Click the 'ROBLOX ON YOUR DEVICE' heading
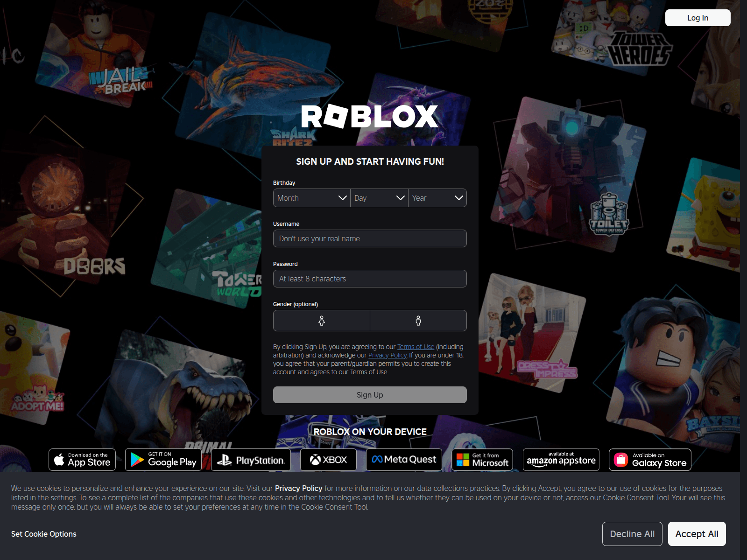This screenshot has height=560, width=747. (x=370, y=432)
